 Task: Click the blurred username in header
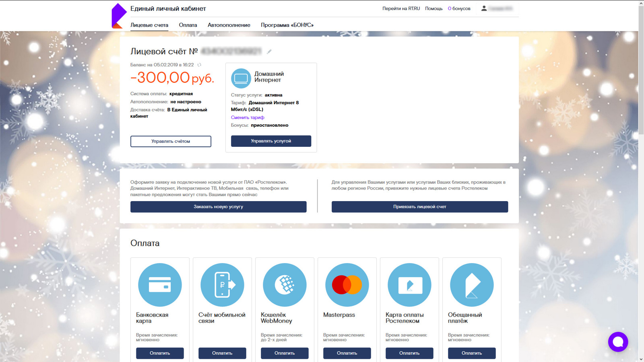(501, 8)
